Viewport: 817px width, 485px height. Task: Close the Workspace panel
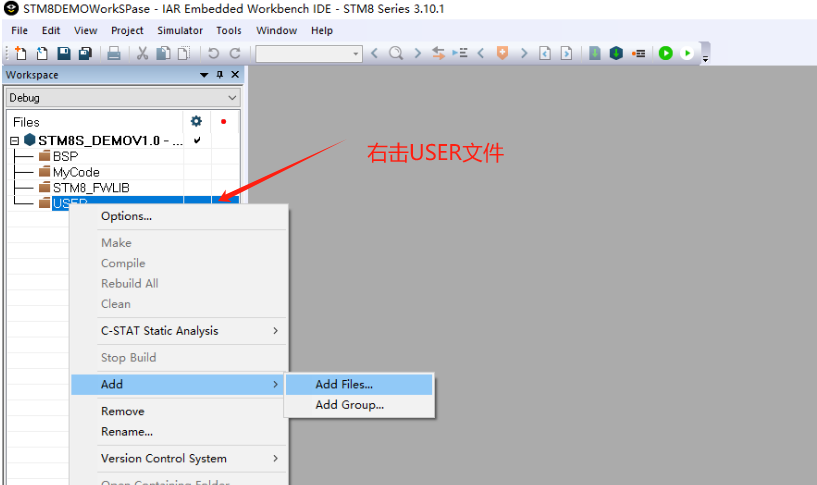235,75
